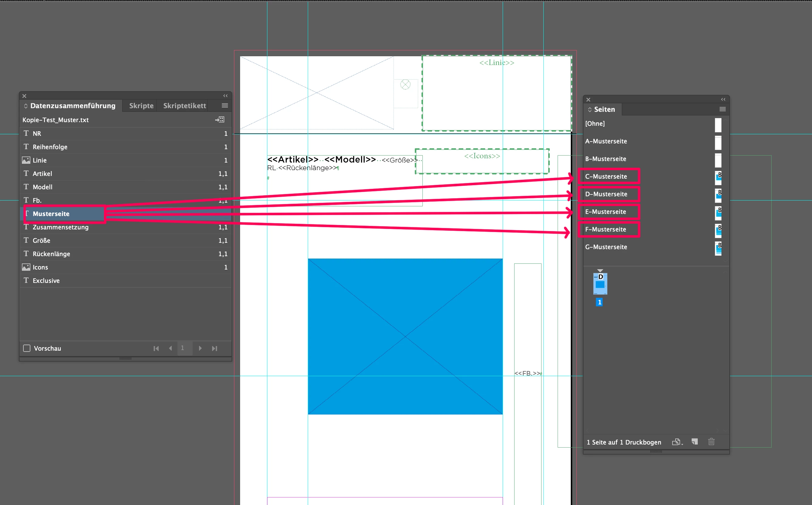Go to next record arrow
Screen dimensions: 812x505
point(200,348)
